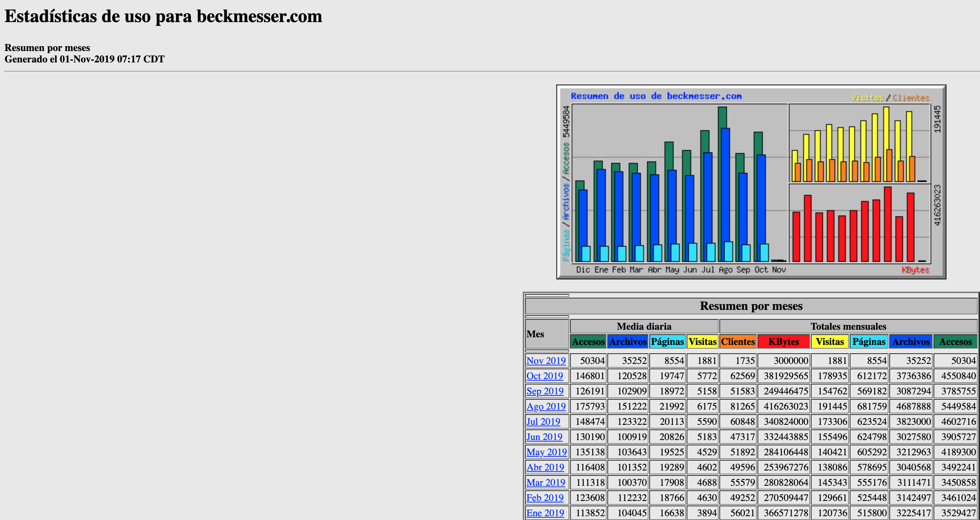Viewport: 980px width, 520px height.
Task: Click the Mar 2019 month link
Action: pos(546,482)
